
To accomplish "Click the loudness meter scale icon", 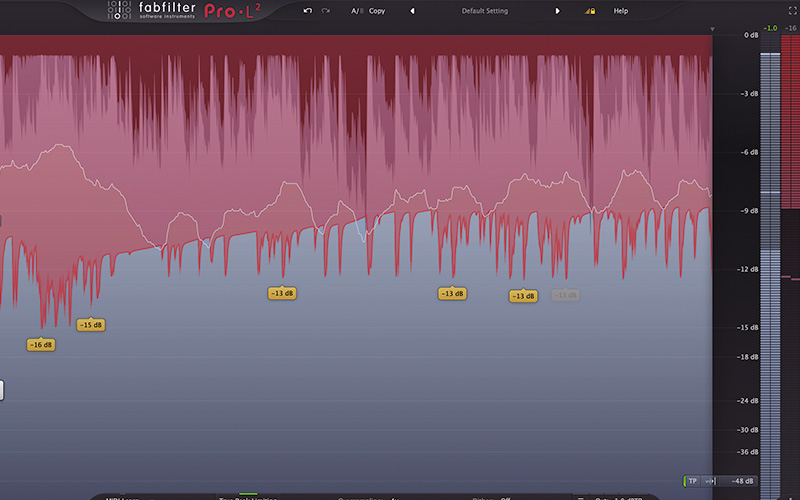I will pyautogui.click(x=712, y=481).
